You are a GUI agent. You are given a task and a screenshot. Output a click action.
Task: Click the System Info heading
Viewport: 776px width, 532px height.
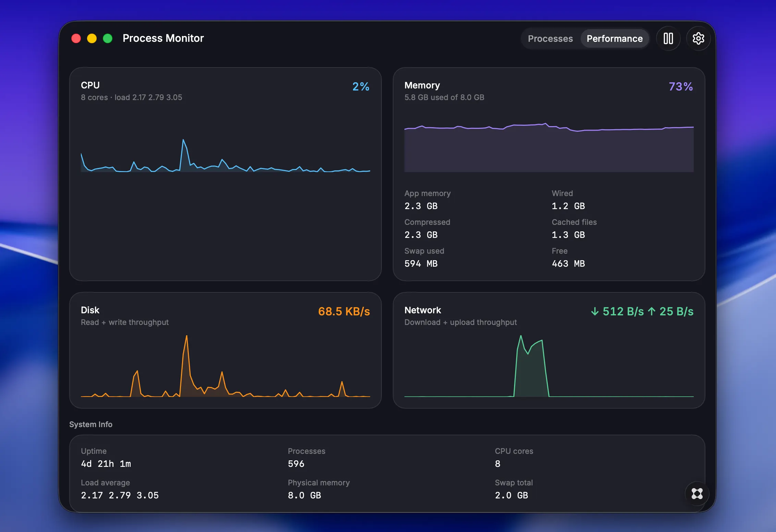pyautogui.click(x=90, y=424)
